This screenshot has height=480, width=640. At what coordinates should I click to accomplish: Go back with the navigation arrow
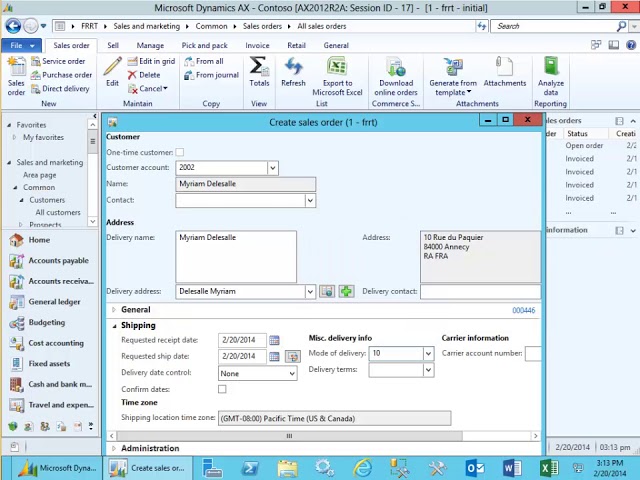click(x=13, y=26)
